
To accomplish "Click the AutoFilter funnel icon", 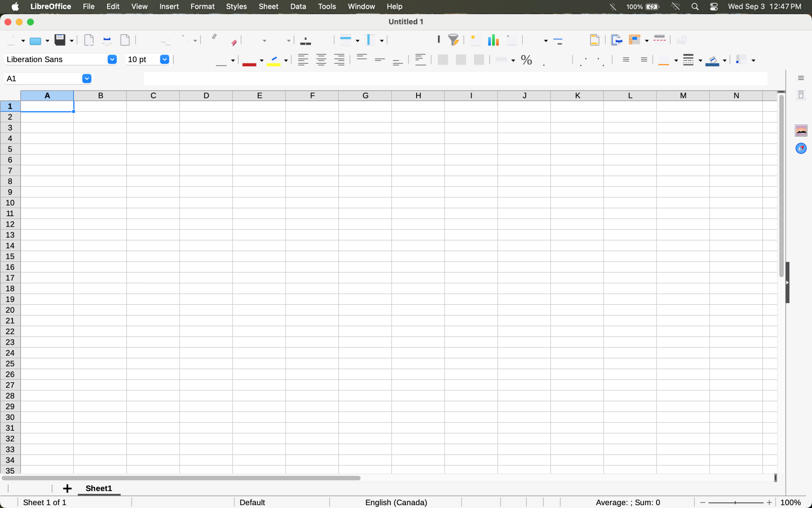I will click(453, 40).
